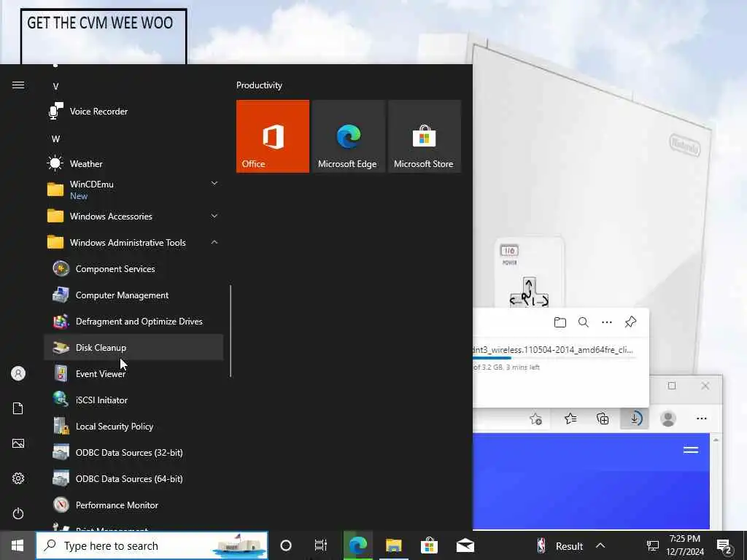The width and height of the screenshot is (747, 560).
Task: Add this page to favorites in Edge
Action: [535, 419]
